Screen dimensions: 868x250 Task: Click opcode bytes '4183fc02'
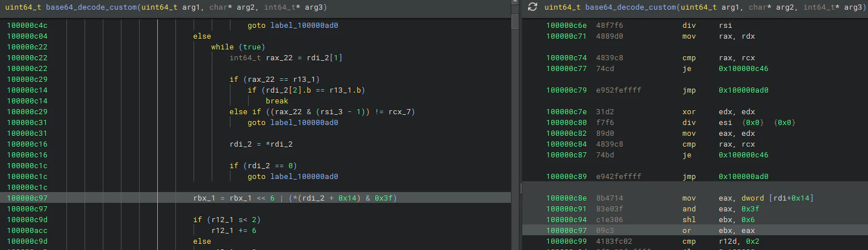click(x=614, y=241)
